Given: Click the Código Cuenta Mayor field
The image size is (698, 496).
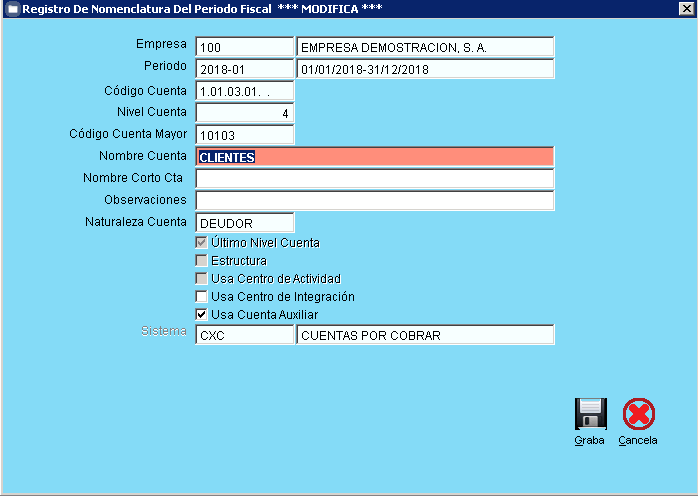Looking at the screenshot, I should (x=244, y=135).
